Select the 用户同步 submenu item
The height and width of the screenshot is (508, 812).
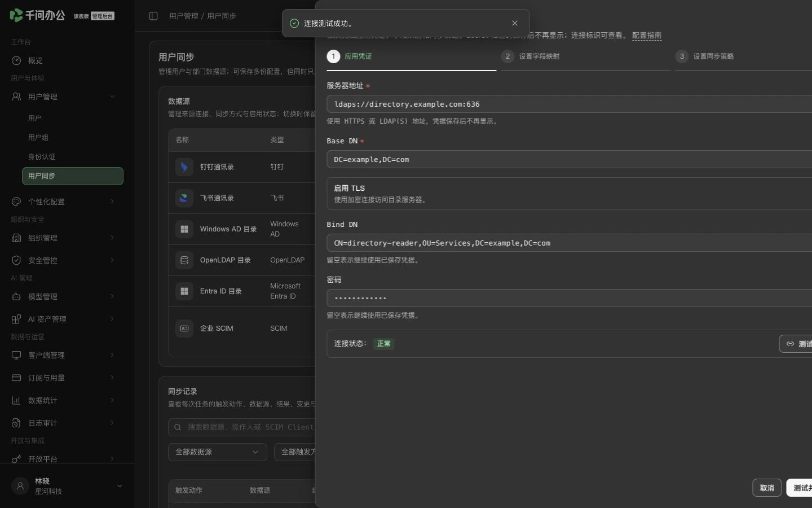(73, 176)
